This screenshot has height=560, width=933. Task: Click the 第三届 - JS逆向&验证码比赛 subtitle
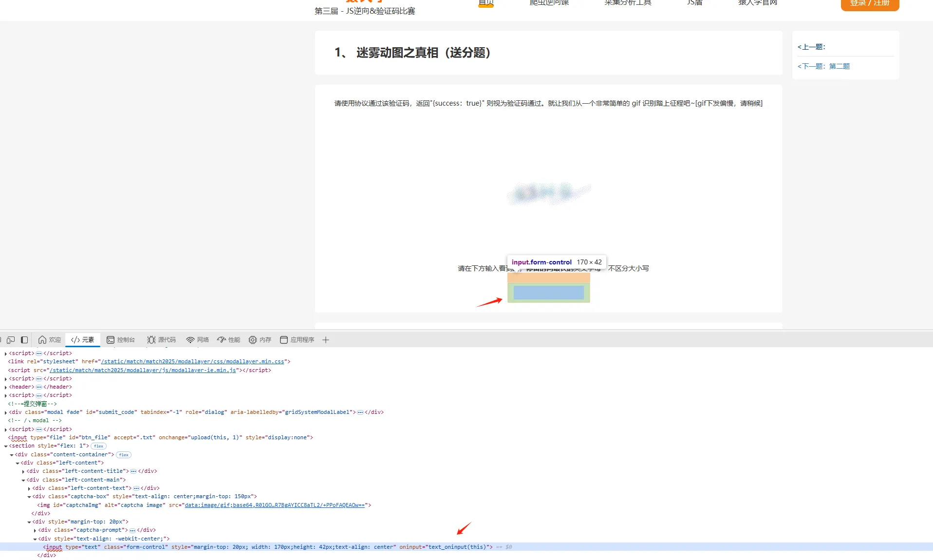(365, 11)
